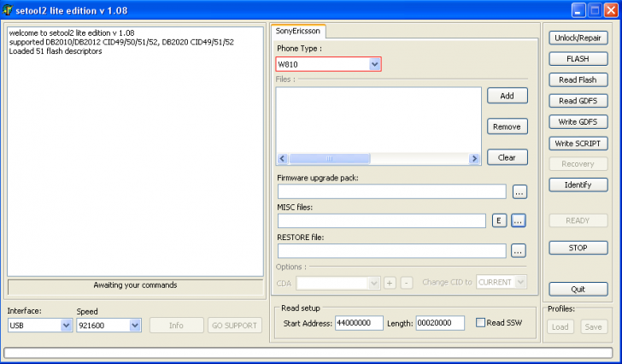
Task: Click the setool2 title bar app icon
Action: [9, 9]
